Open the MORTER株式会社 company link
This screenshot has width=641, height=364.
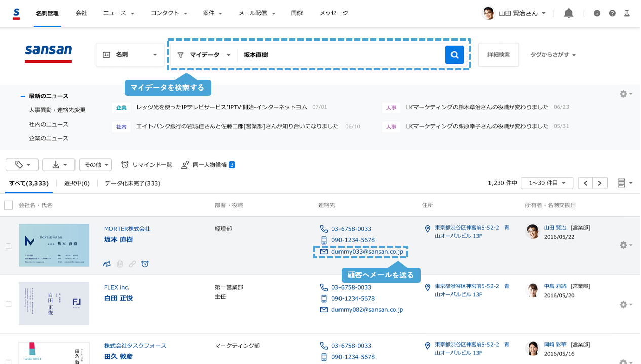point(127,229)
